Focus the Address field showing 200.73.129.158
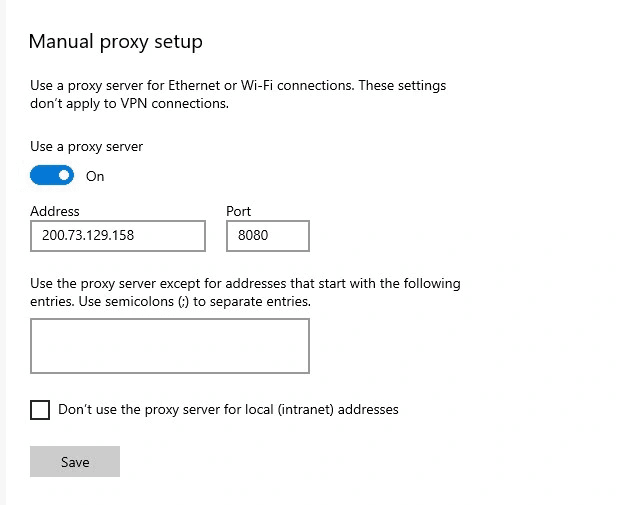This screenshot has width=621, height=505. pos(118,236)
